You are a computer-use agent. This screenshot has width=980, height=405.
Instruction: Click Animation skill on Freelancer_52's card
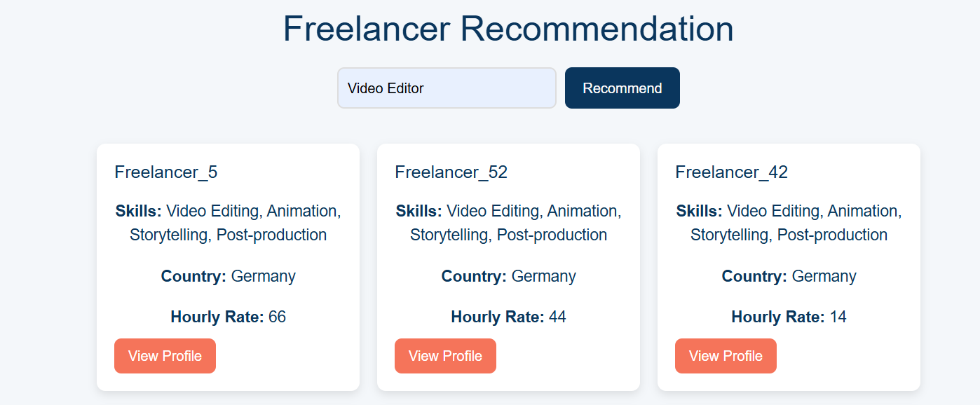click(583, 211)
